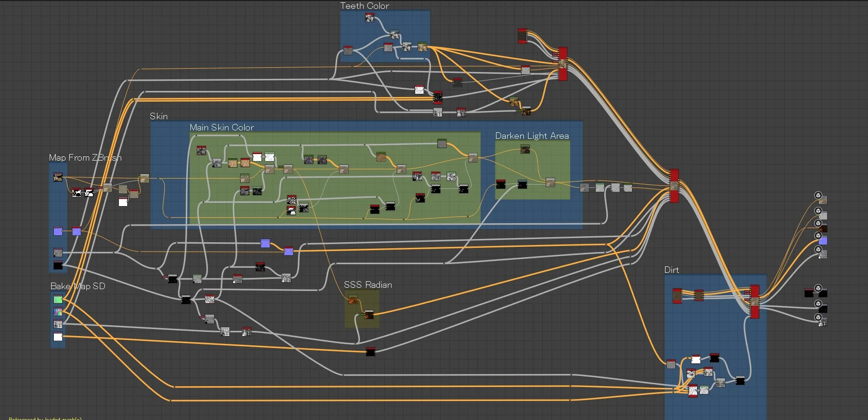The width and height of the screenshot is (868, 420).
Task: Select the rainbow-colored node in Bake Map SD
Action: [58, 311]
